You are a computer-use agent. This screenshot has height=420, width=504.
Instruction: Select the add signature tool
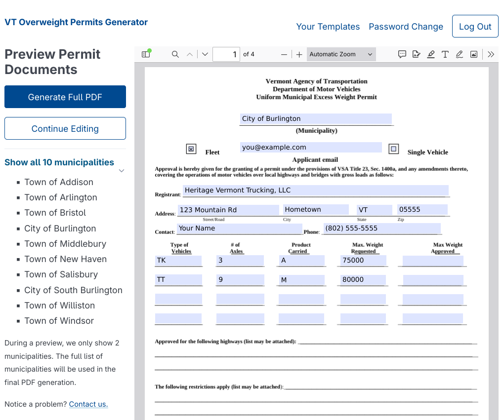[416, 54]
